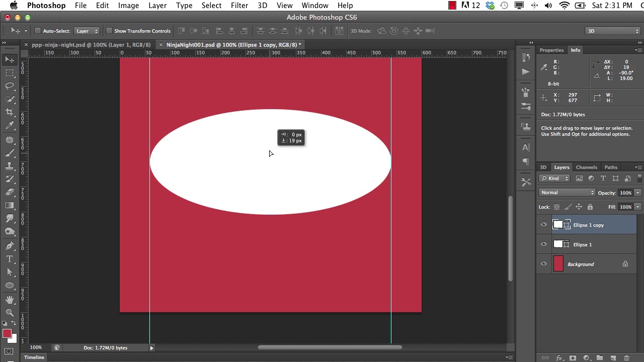This screenshot has width=644, height=362.
Task: Switch to ppp-ninja-night.psd document tab
Action: click(x=91, y=45)
